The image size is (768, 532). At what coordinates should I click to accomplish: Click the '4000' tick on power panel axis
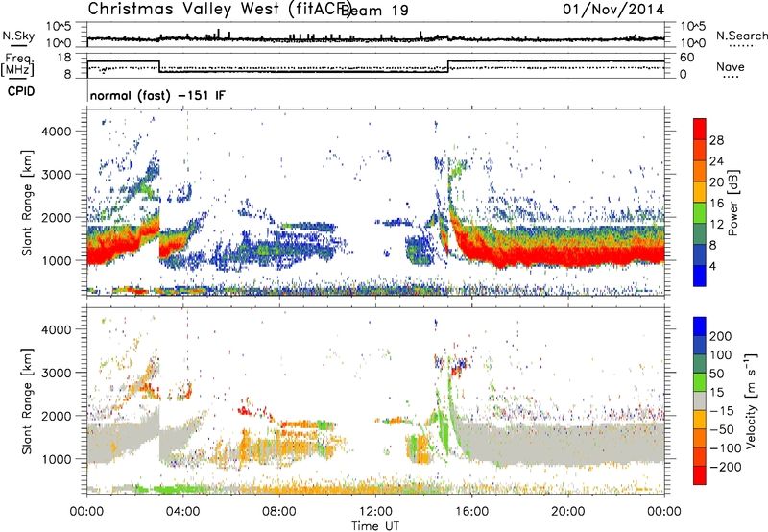(56, 132)
